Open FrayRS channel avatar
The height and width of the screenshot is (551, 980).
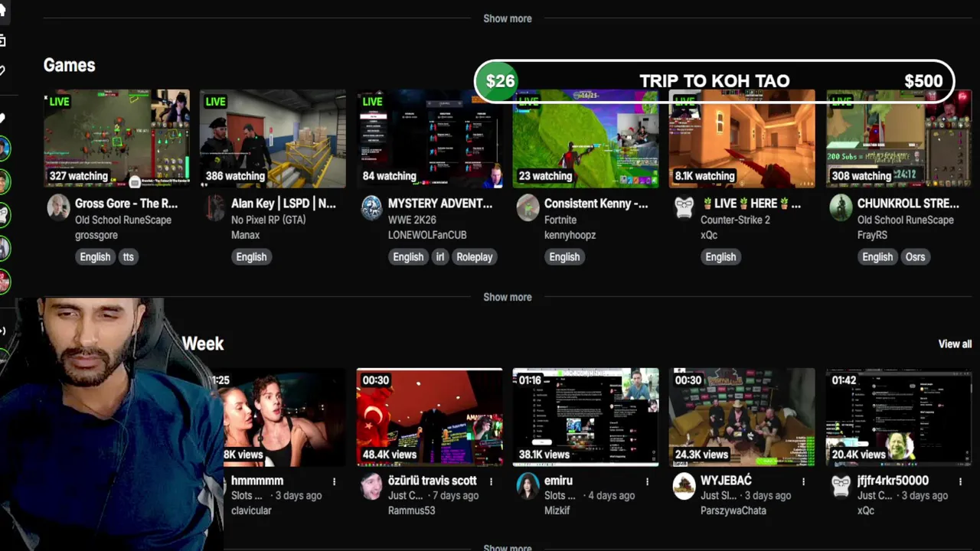(x=841, y=207)
